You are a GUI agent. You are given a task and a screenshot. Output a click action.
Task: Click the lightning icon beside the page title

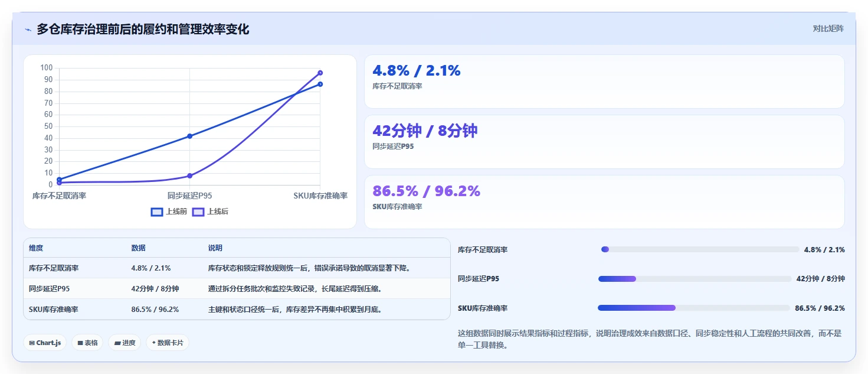(28, 30)
